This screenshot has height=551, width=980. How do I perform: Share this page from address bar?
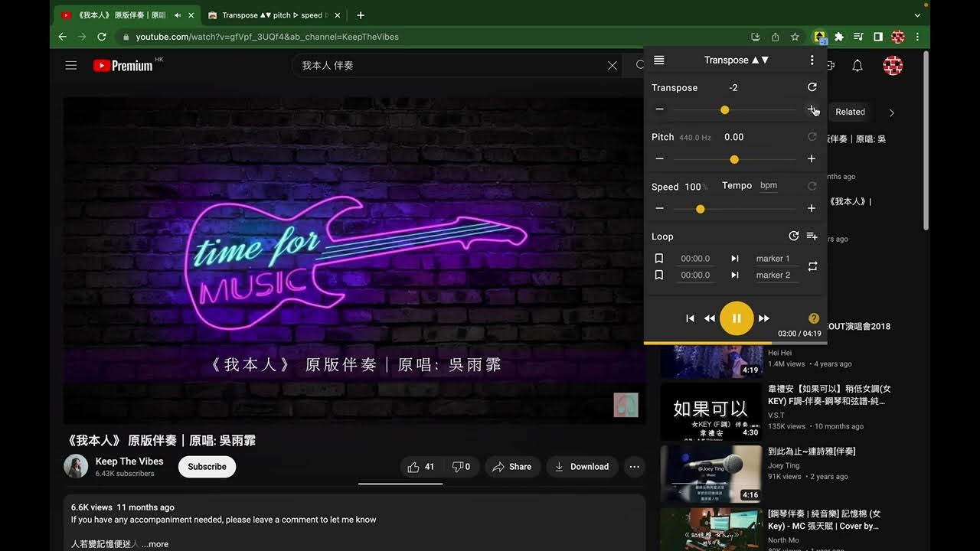pyautogui.click(x=776, y=37)
